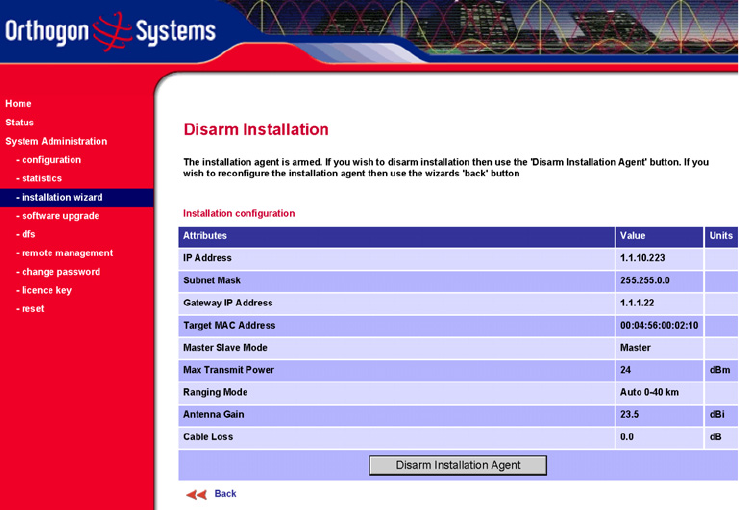Viewport: 739px width, 510px height.
Task: Click the Subnet Mask value 255.255.0.0
Action: [645, 280]
